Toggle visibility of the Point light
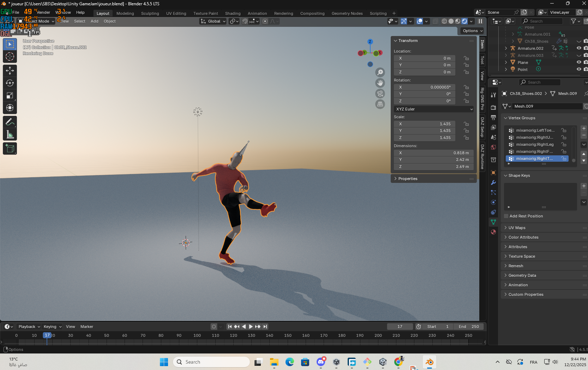Screen dimensions: 588x370 [579, 70]
